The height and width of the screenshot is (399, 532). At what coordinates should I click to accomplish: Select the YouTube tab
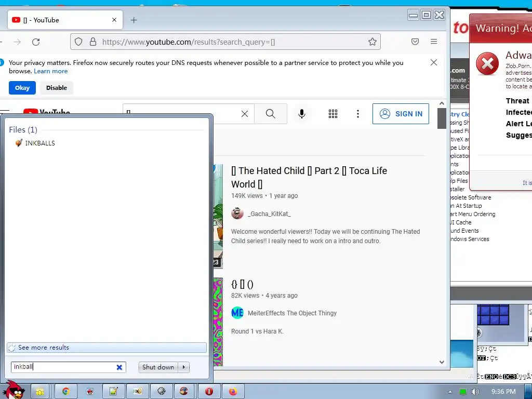click(x=65, y=20)
